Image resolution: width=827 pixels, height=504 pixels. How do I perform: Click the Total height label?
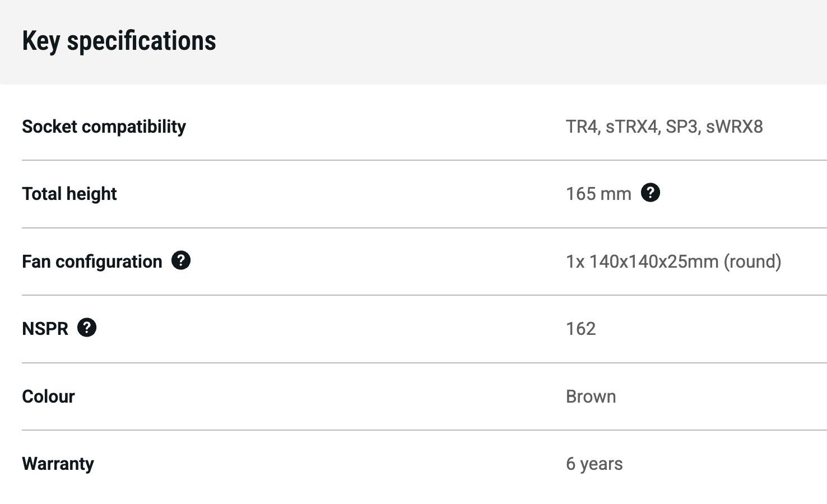69,194
